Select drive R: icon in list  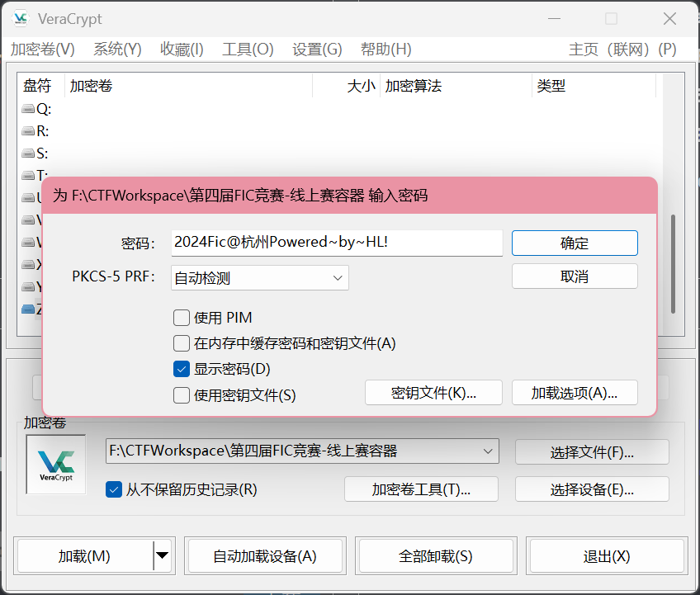click(x=28, y=130)
